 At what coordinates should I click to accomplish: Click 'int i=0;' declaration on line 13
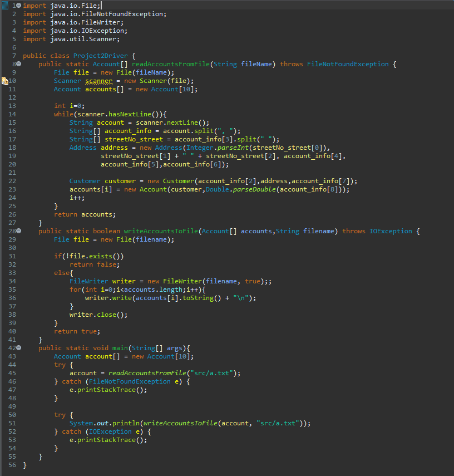point(69,106)
